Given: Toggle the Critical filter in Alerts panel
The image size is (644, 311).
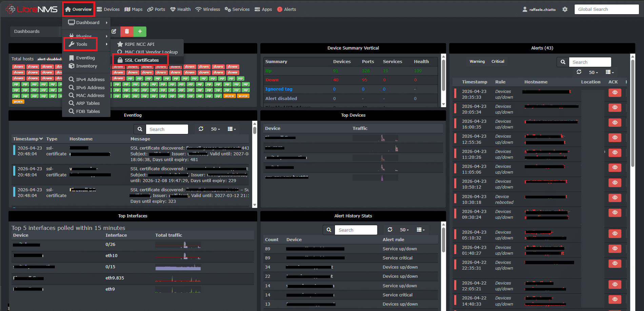Looking at the screenshot, I should point(498,61).
